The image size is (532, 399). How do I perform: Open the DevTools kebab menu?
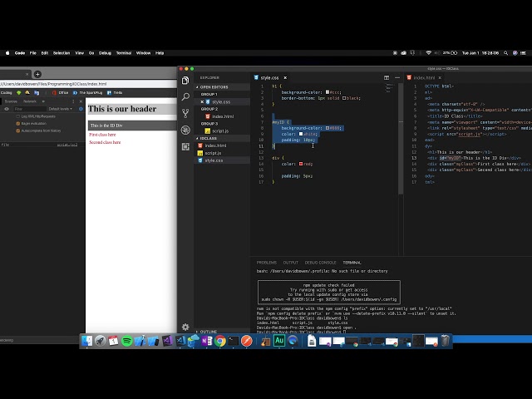pos(73,101)
